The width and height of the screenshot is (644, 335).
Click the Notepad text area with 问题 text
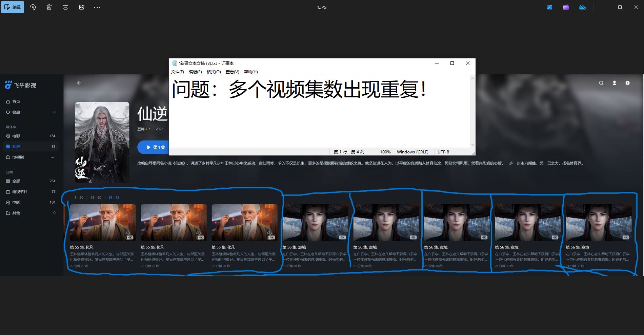320,111
